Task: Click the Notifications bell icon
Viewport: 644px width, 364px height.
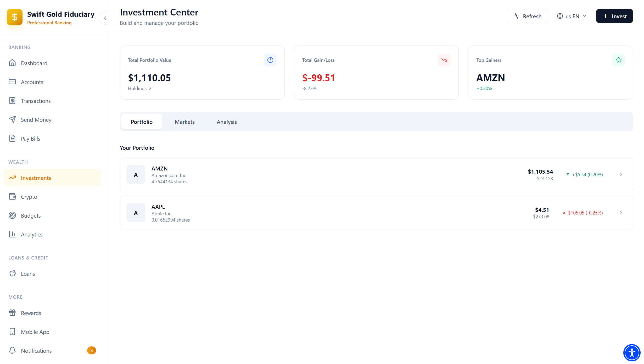Action: coord(12,350)
